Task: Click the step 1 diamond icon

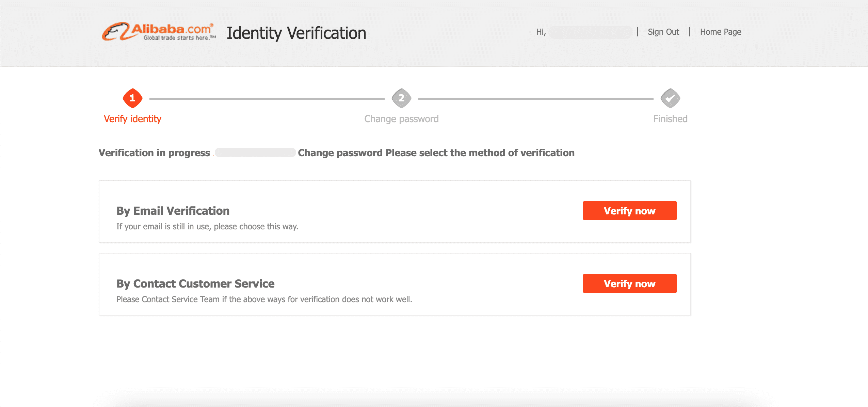Action: point(132,98)
